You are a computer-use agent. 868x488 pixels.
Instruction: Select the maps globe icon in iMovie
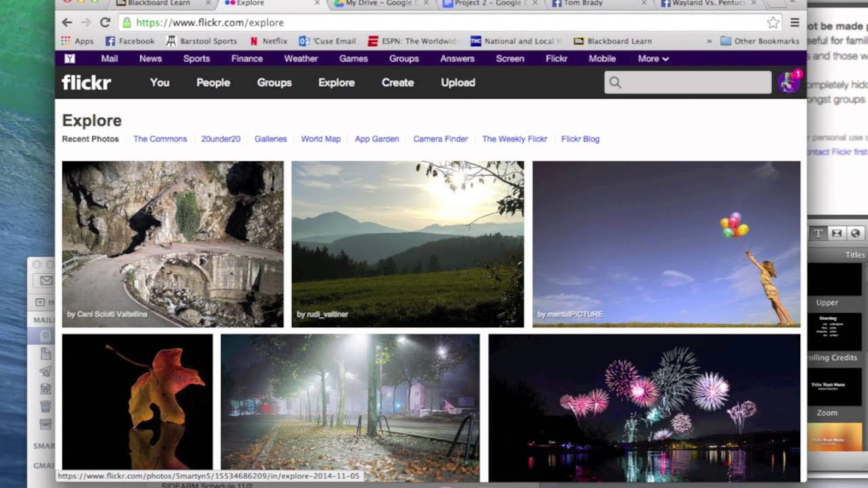pos(855,233)
